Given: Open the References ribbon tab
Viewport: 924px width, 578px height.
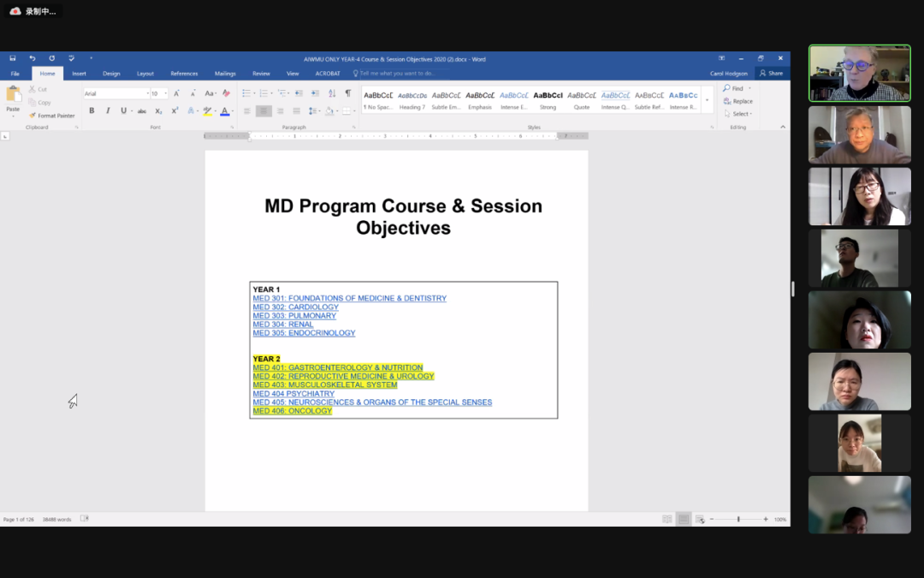Looking at the screenshot, I should 184,74.
